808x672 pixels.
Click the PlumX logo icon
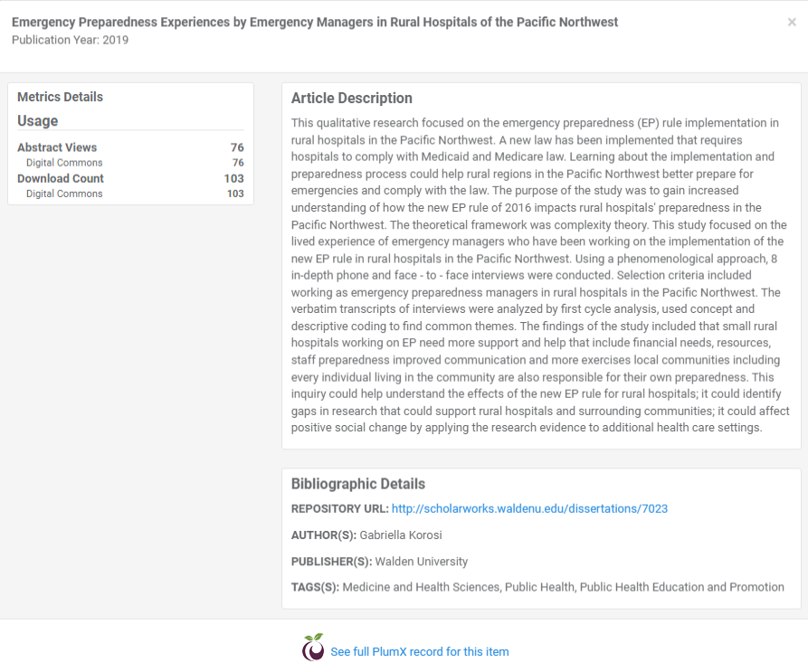tap(313, 648)
